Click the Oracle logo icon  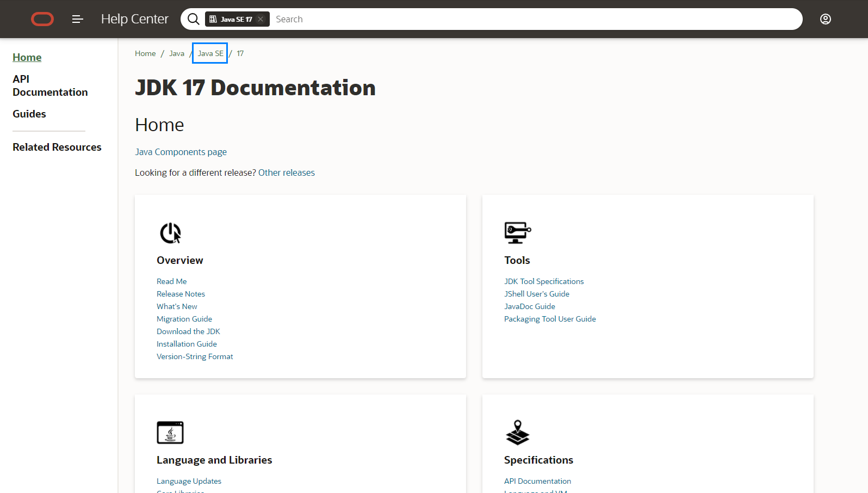(42, 19)
